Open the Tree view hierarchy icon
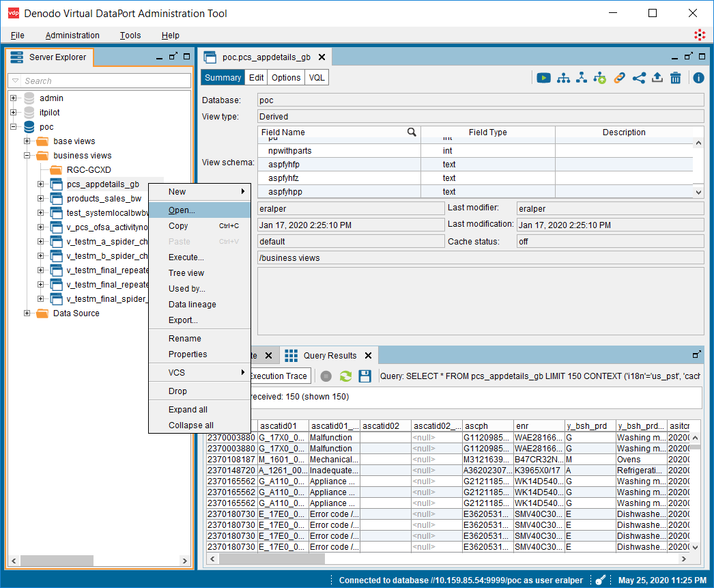The height and width of the screenshot is (588, 714). (563, 78)
